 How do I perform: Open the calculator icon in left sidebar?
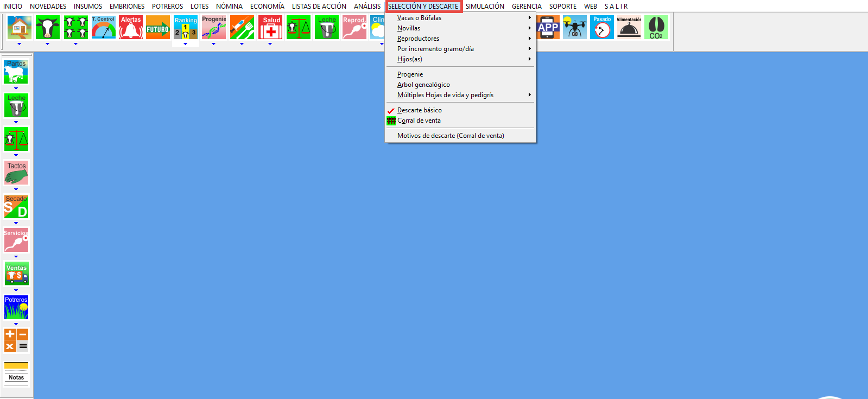coord(16,340)
